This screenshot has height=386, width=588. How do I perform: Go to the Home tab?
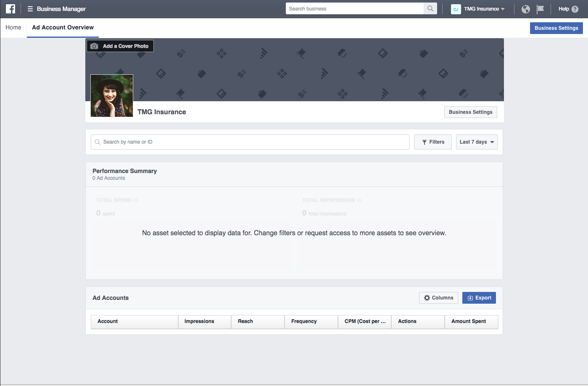[x=13, y=27]
